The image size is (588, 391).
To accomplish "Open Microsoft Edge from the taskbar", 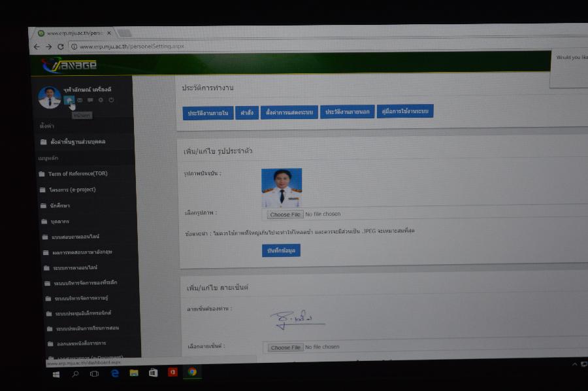I will pyautogui.click(x=115, y=373).
